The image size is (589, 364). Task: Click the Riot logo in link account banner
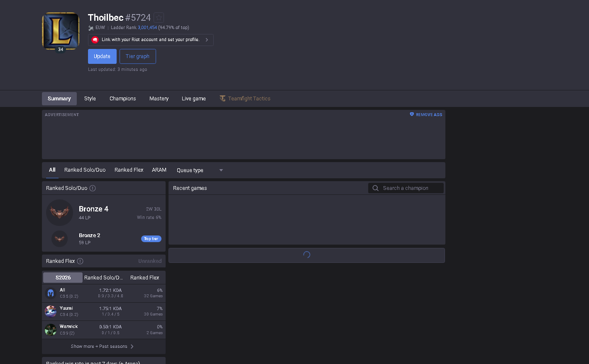tap(95, 40)
